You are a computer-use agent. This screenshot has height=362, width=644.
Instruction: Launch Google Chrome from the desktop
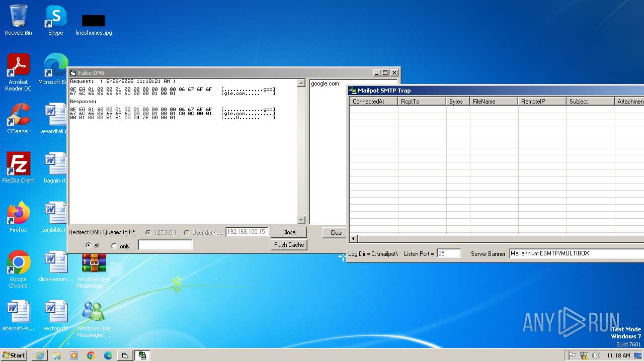point(18,269)
